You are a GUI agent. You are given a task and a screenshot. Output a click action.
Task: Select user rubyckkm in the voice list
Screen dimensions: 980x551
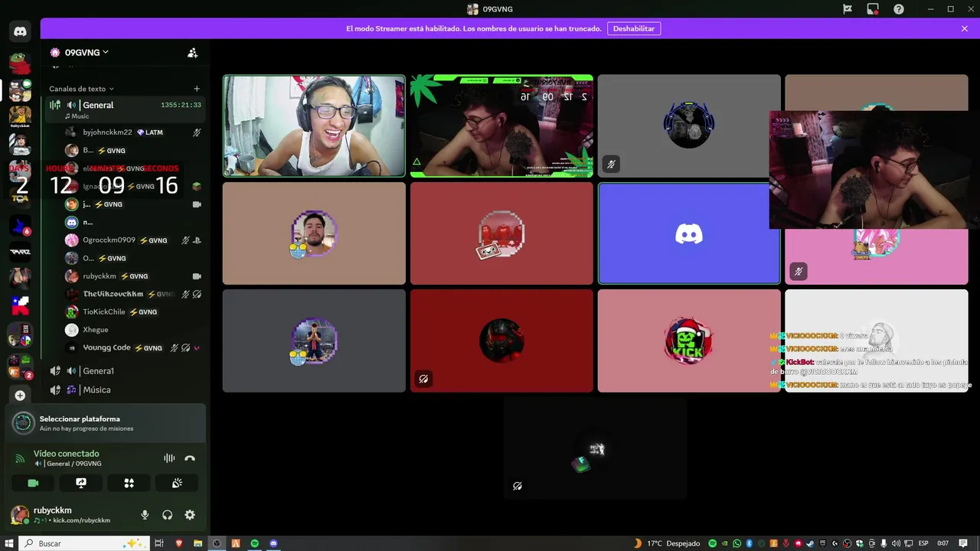tap(133, 276)
